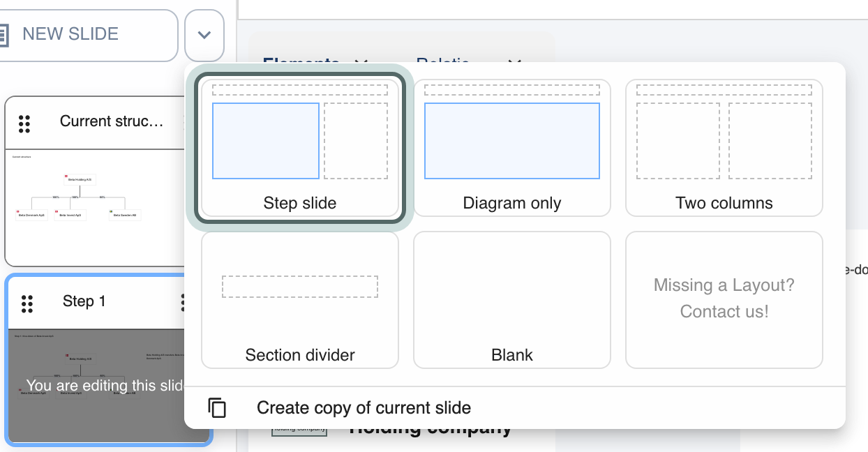Click the Step 1 slide title
The image size is (868, 452).
coord(84,301)
